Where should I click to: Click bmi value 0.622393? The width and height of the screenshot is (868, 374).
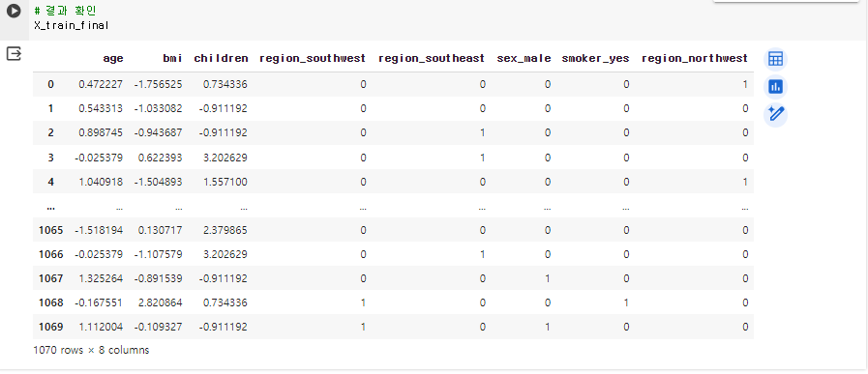160,158
